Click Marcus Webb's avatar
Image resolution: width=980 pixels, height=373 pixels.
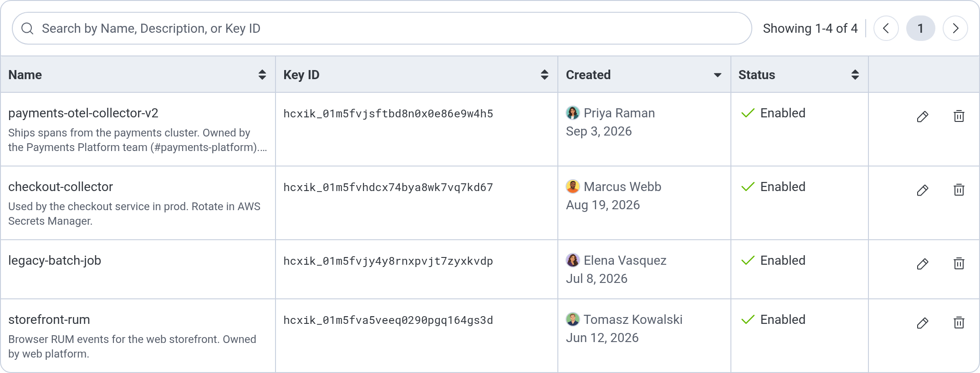[572, 186]
